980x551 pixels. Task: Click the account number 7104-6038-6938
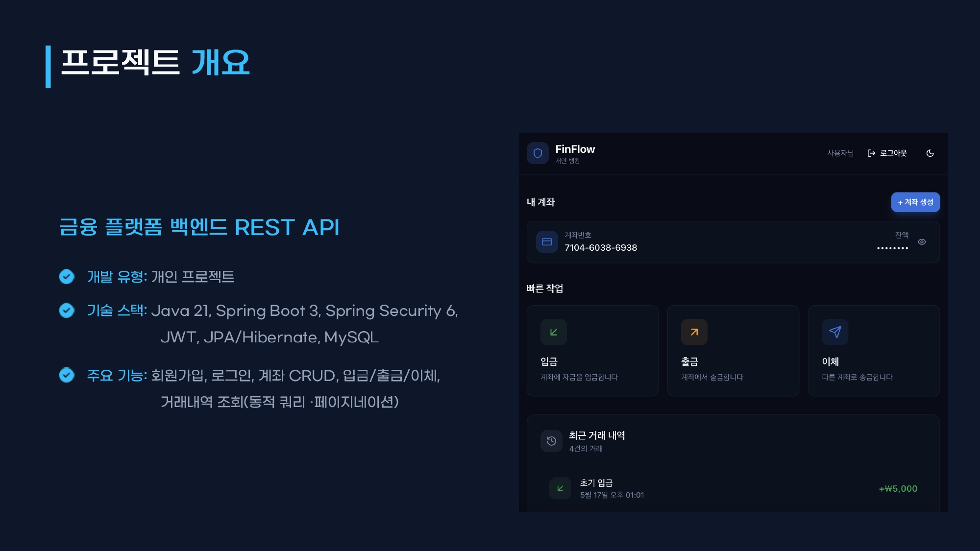[x=601, y=248]
